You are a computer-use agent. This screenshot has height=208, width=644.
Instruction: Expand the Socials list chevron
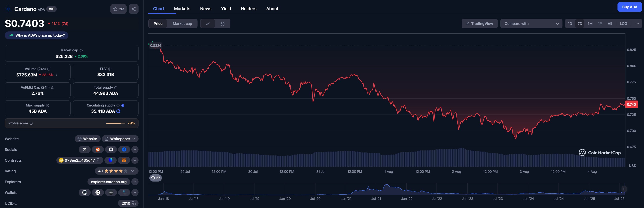[x=135, y=149]
